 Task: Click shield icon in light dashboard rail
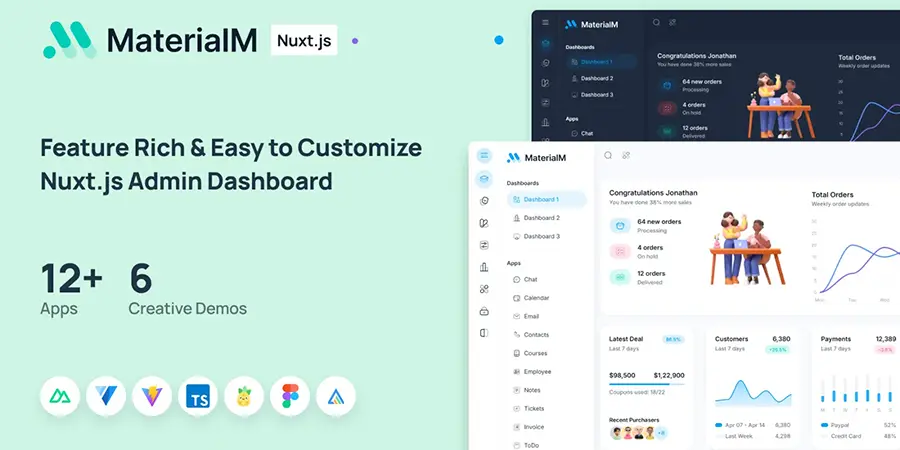coord(484,201)
